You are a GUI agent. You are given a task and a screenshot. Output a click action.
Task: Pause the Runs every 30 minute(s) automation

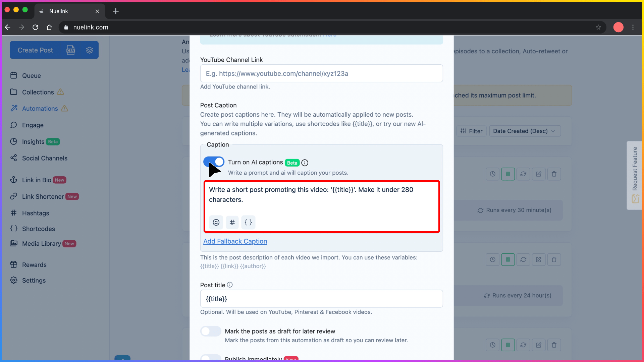508,174
